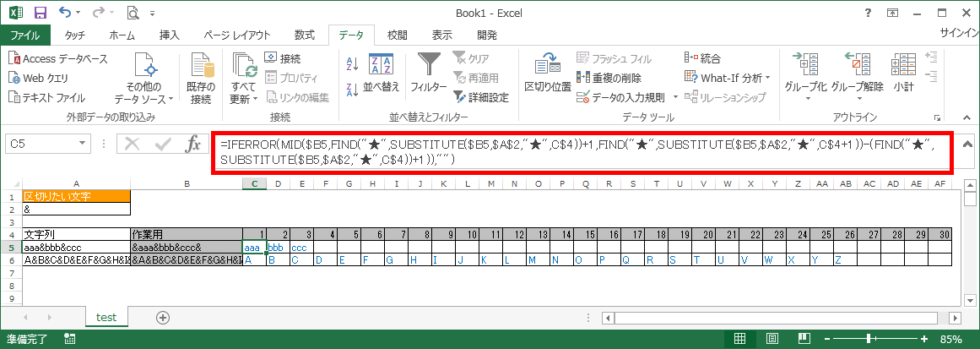Click フラッシュ フィル flash fill
Viewport: 980px width, 349px height.
pos(615,59)
